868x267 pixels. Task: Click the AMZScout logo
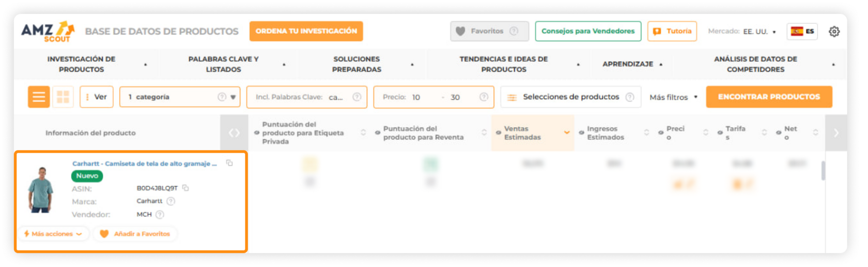48,31
